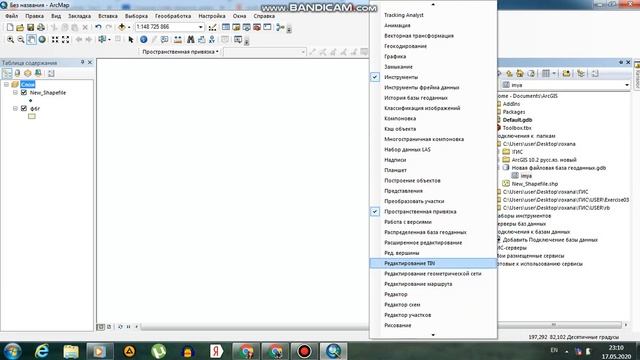Open the Пространственная привязка dropdown menu
Screen dimensions: 640x360
coord(180,52)
